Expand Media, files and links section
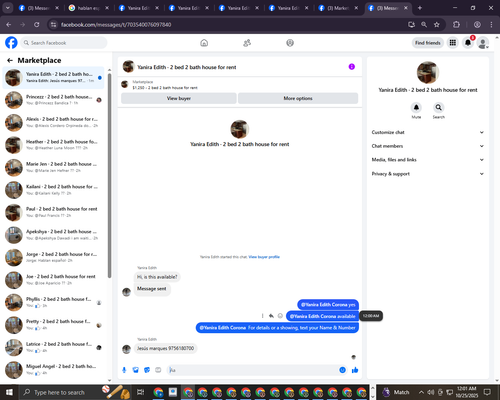This screenshot has width=500, height=400. tap(428, 160)
